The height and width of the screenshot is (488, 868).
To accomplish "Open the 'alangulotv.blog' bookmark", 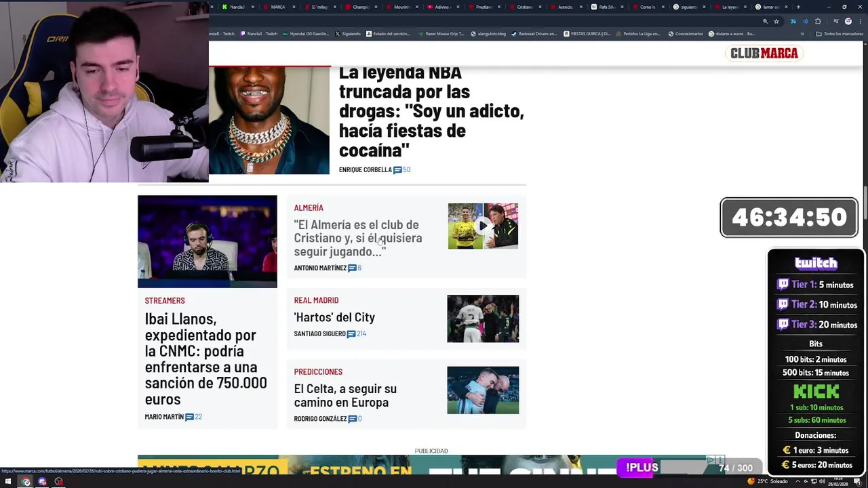I will (488, 34).
